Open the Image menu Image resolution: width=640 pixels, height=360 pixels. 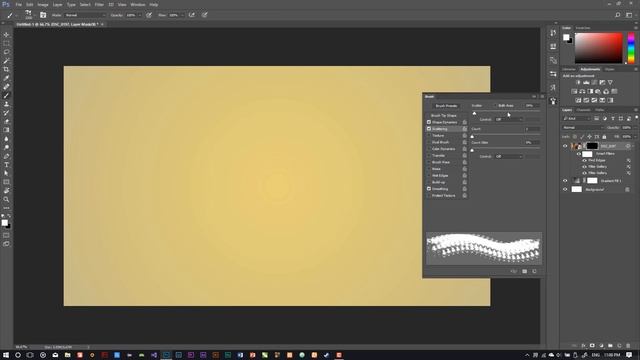tap(43, 4)
